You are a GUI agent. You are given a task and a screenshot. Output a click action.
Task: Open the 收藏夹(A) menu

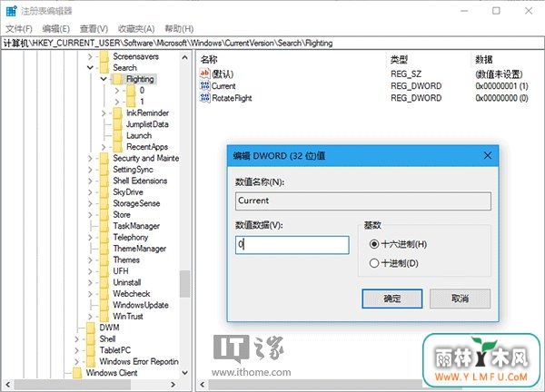tap(136, 29)
